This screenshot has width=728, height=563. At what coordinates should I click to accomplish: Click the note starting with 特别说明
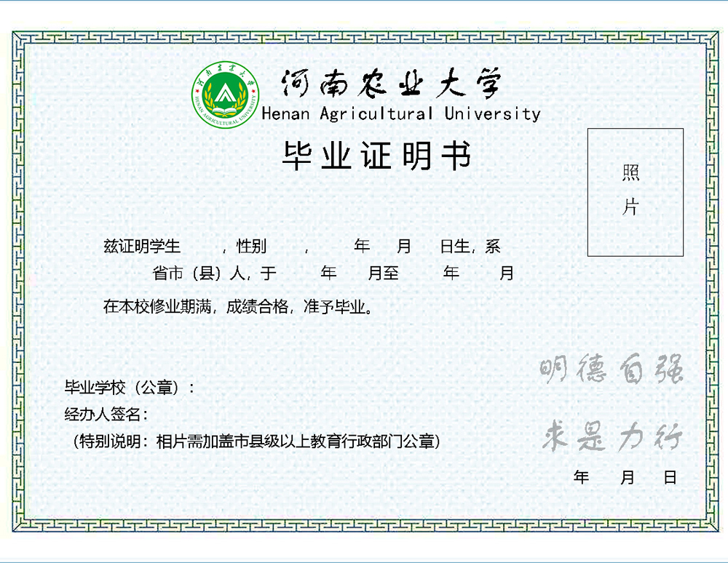pyautogui.click(x=256, y=441)
